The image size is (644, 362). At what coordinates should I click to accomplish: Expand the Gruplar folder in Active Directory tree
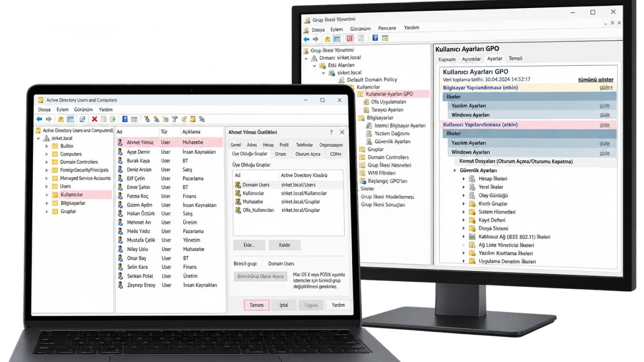coord(47,212)
